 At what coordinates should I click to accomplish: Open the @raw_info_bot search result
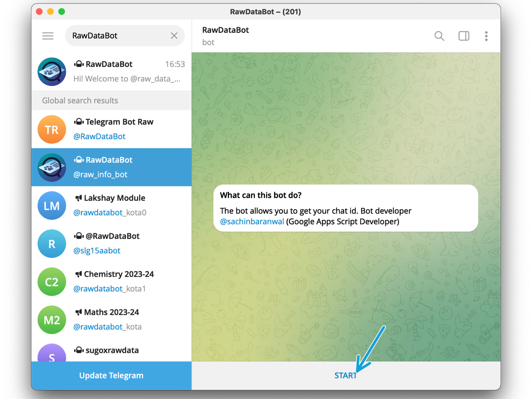pos(111,167)
